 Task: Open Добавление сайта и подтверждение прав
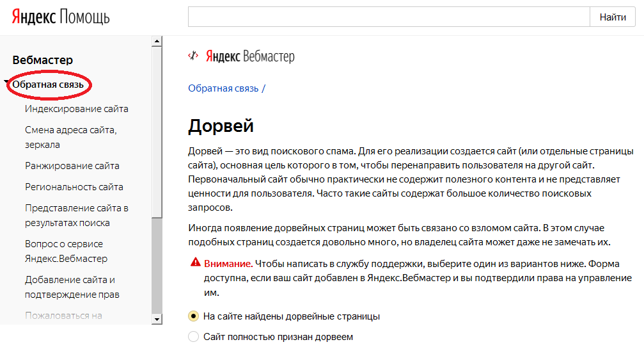click(x=72, y=287)
